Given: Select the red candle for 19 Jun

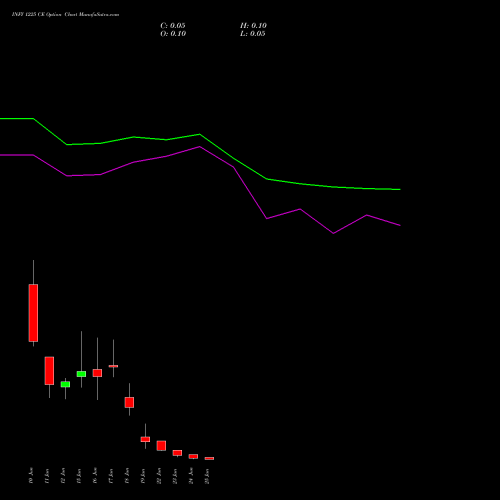Looking at the screenshot, I should coord(145,439).
